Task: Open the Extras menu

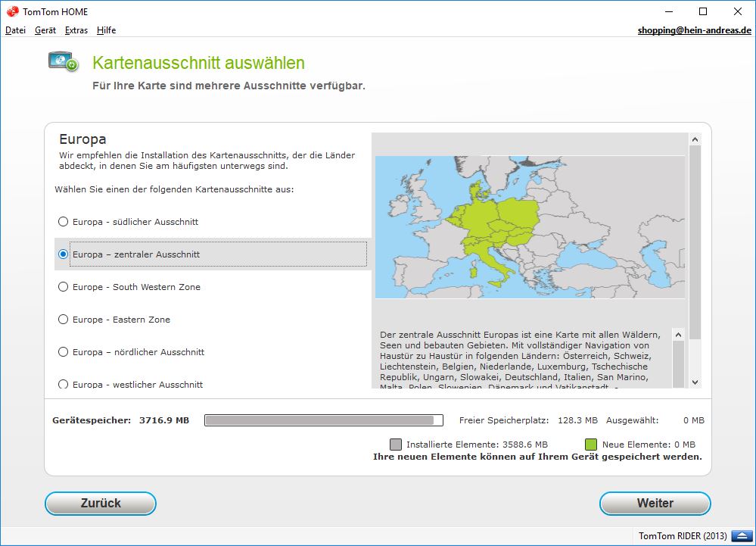Action: (76, 30)
